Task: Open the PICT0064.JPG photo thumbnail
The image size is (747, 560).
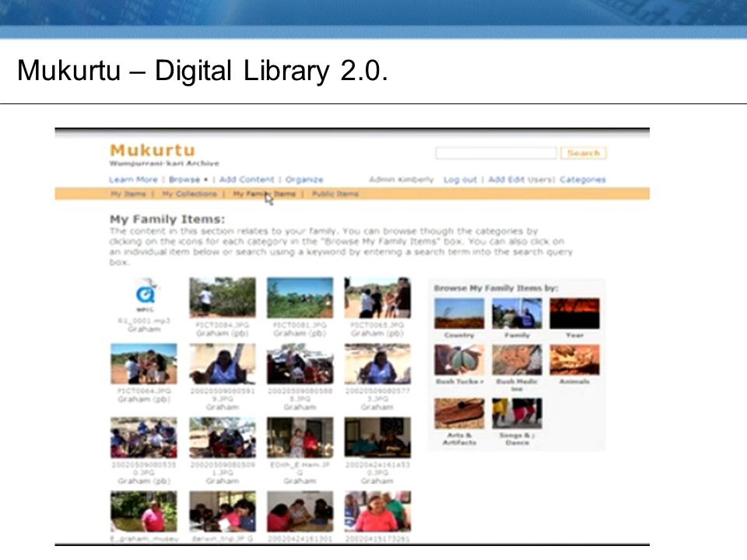Action: (x=144, y=363)
